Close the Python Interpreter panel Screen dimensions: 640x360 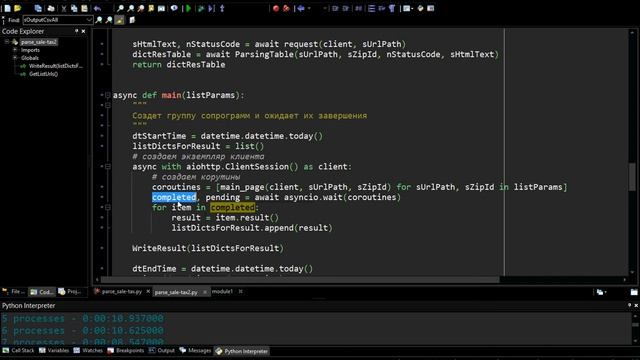click(636, 305)
